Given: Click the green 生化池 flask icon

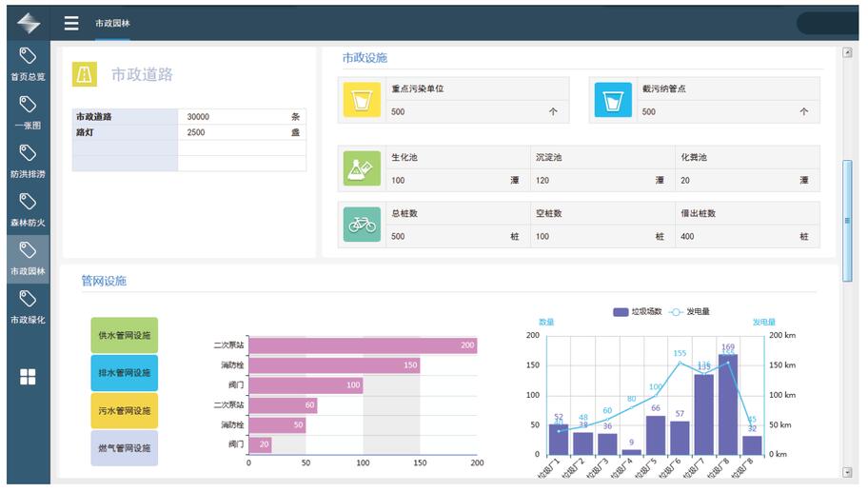Looking at the screenshot, I should [x=362, y=168].
